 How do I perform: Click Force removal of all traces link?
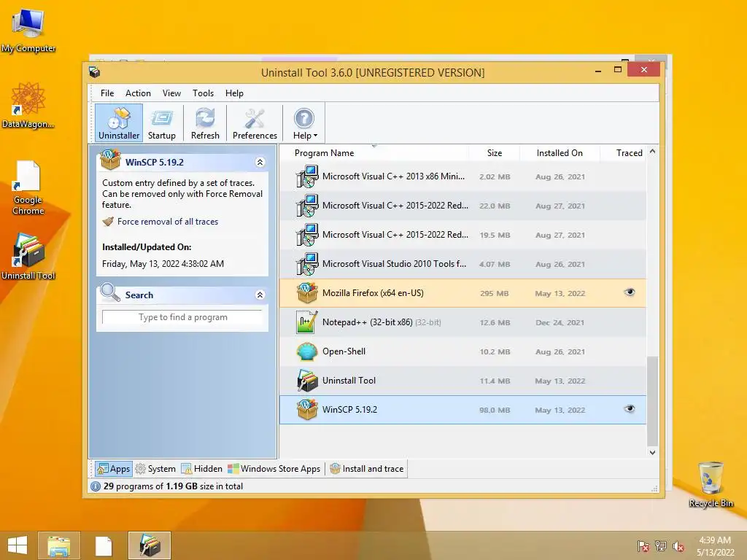[x=168, y=222]
